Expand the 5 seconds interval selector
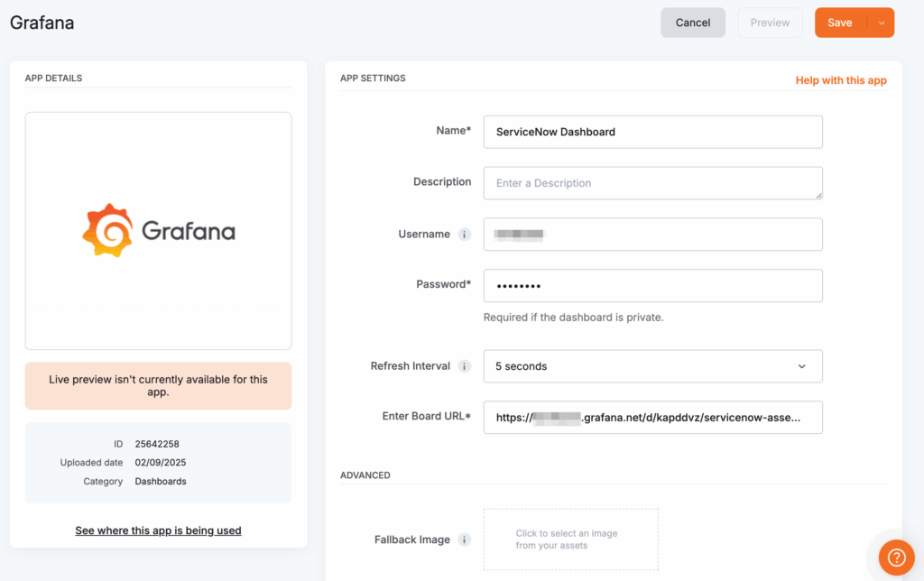Viewport: 924px width, 581px height. 653,366
